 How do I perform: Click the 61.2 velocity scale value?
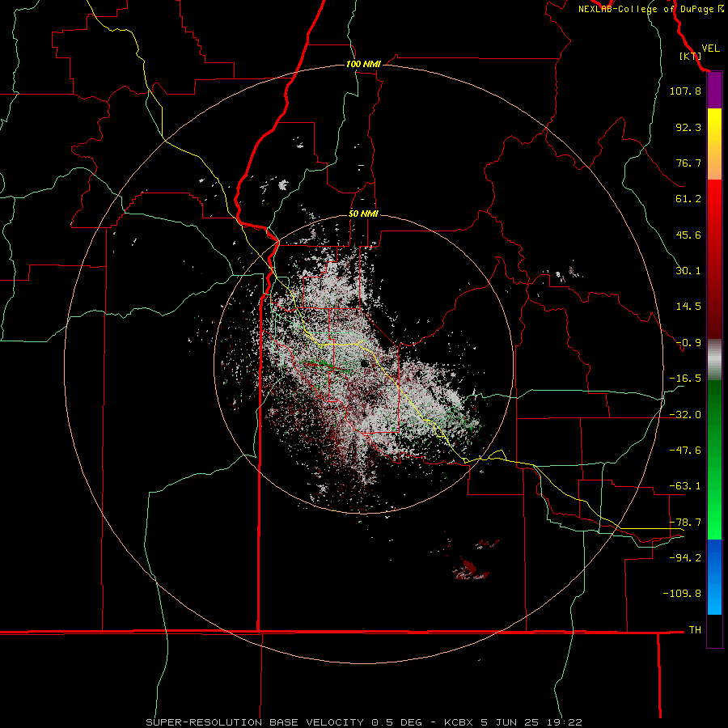pos(688,199)
